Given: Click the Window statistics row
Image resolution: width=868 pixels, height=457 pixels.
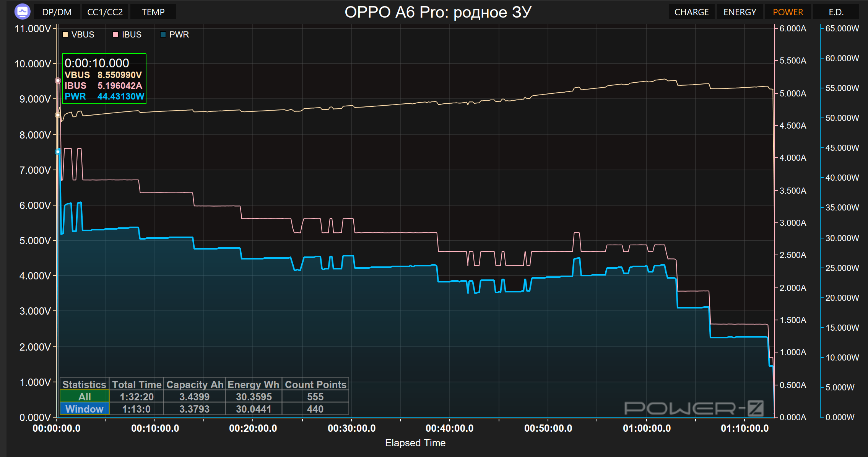Looking at the screenshot, I should (x=85, y=409).
